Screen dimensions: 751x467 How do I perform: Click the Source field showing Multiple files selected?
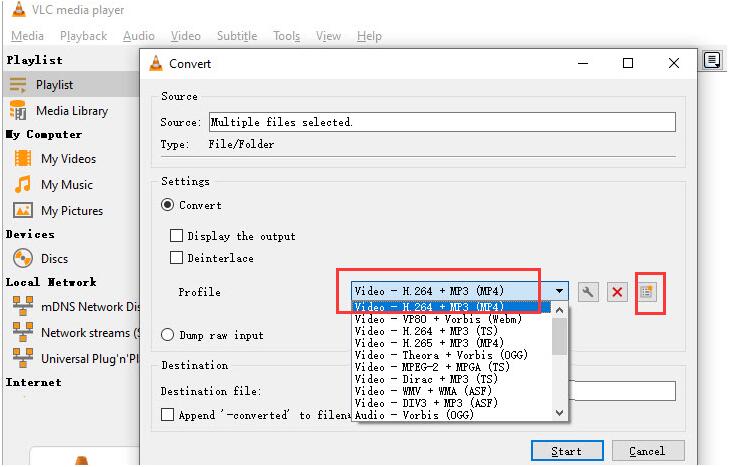(x=442, y=122)
